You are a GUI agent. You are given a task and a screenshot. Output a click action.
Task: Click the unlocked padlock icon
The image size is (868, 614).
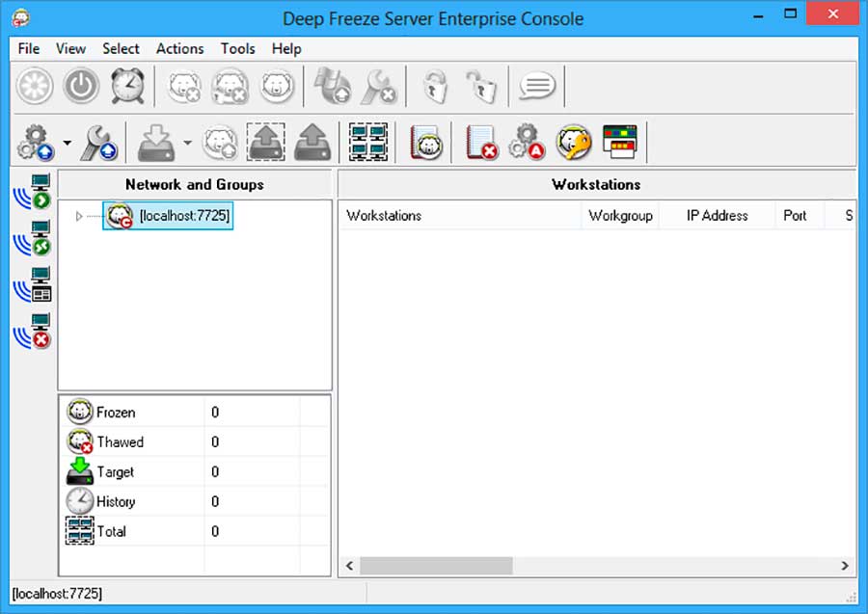[481, 87]
